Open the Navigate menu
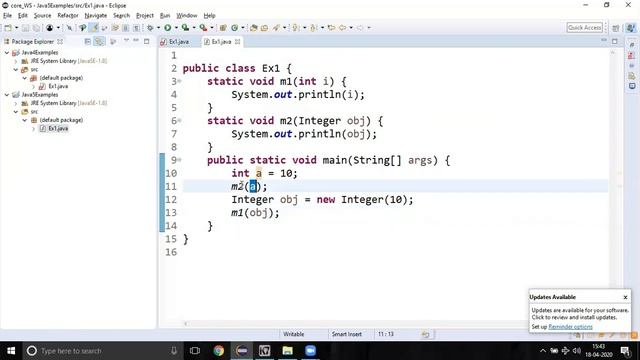 pos(96,16)
